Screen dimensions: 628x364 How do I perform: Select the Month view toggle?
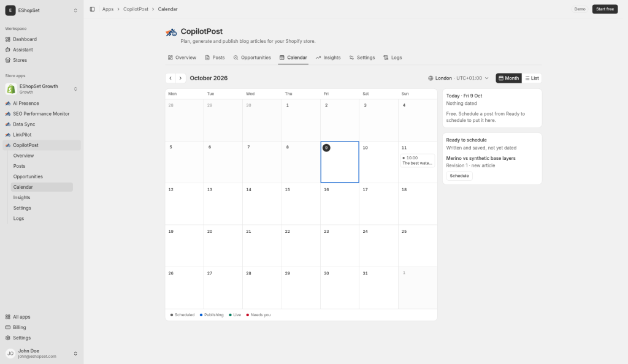[508, 78]
